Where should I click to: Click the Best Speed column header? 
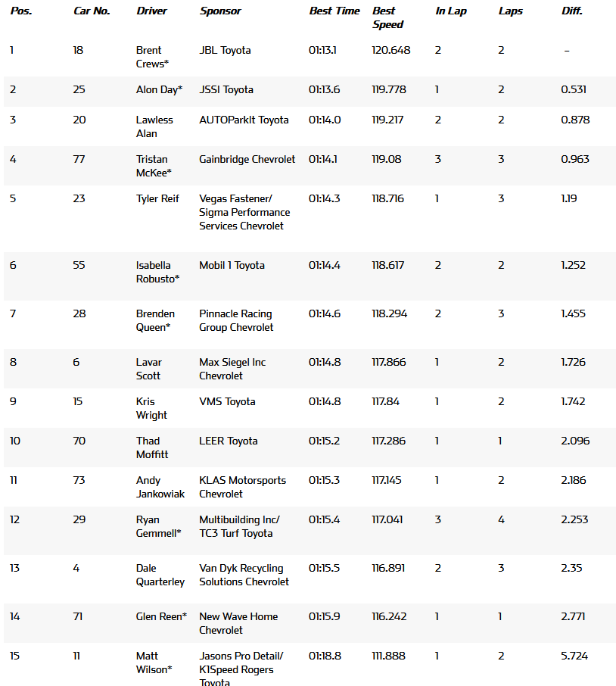[x=387, y=17]
